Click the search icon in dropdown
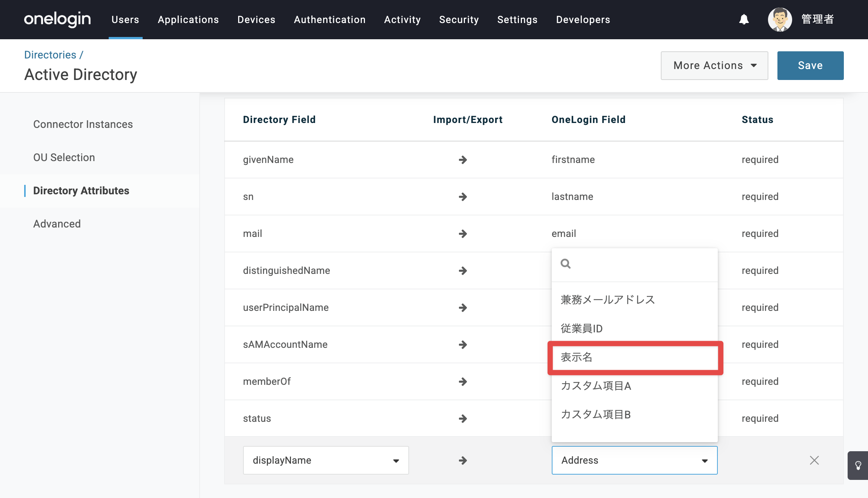The width and height of the screenshot is (868, 498). (x=565, y=264)
